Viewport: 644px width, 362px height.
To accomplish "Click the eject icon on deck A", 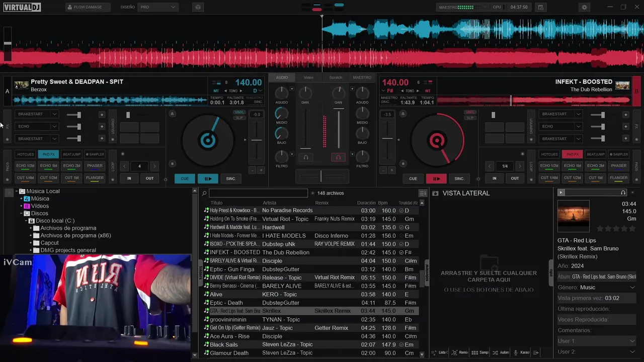I will [173, 114].
